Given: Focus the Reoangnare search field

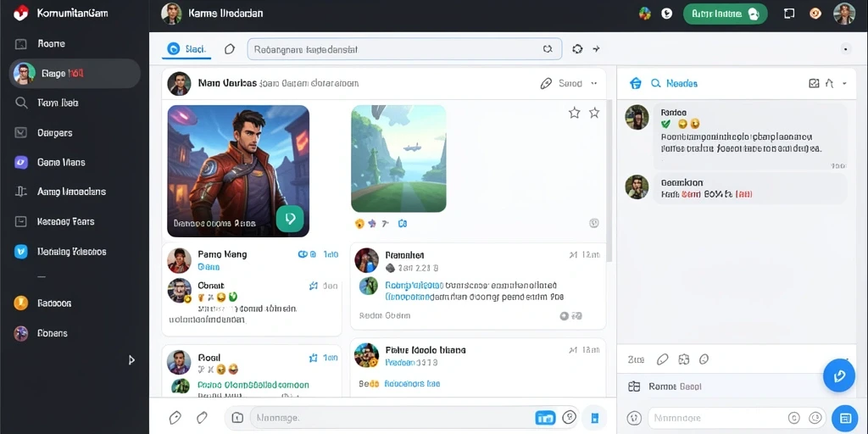Looking at the screenshot, I should point(404,48).
